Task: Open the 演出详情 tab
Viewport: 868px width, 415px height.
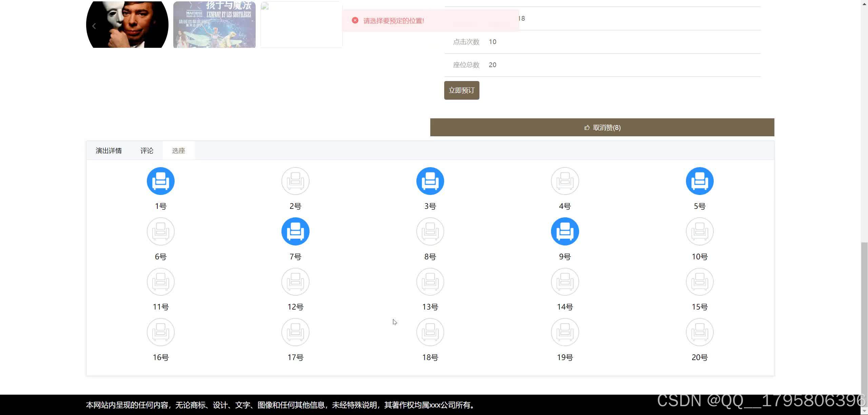Action: 108,151
